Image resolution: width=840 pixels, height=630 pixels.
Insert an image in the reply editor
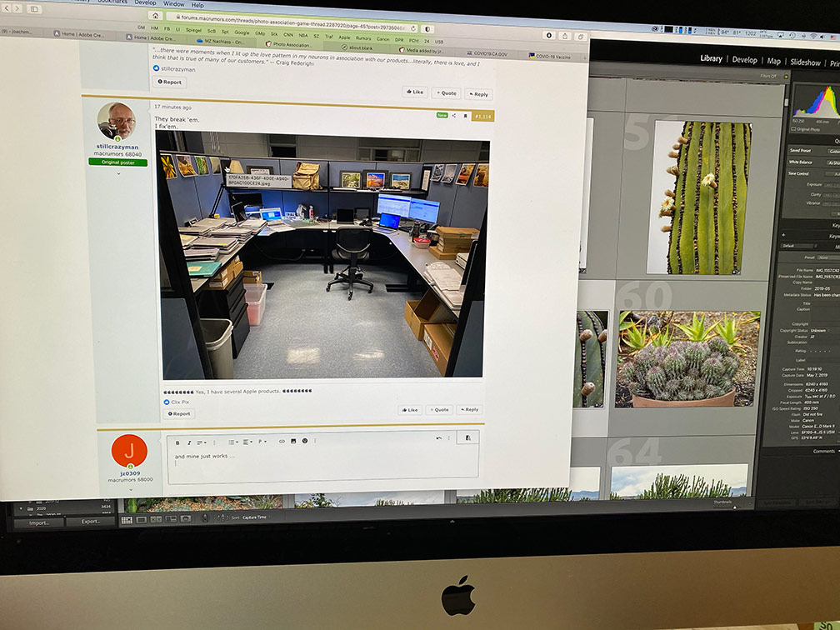293,442
